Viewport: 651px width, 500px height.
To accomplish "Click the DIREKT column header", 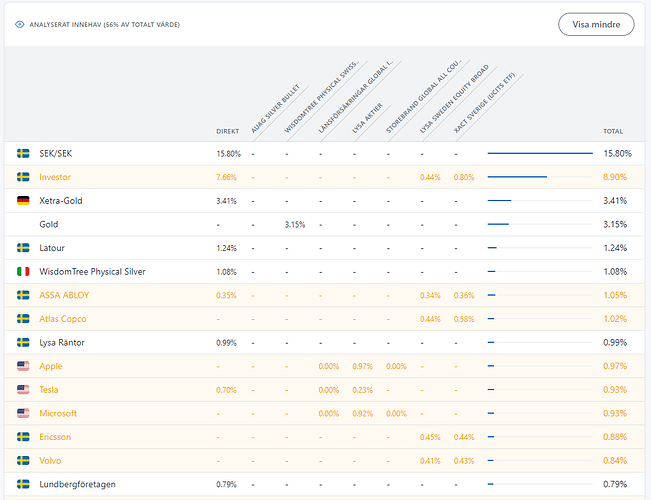I will (x=228, y=131).
